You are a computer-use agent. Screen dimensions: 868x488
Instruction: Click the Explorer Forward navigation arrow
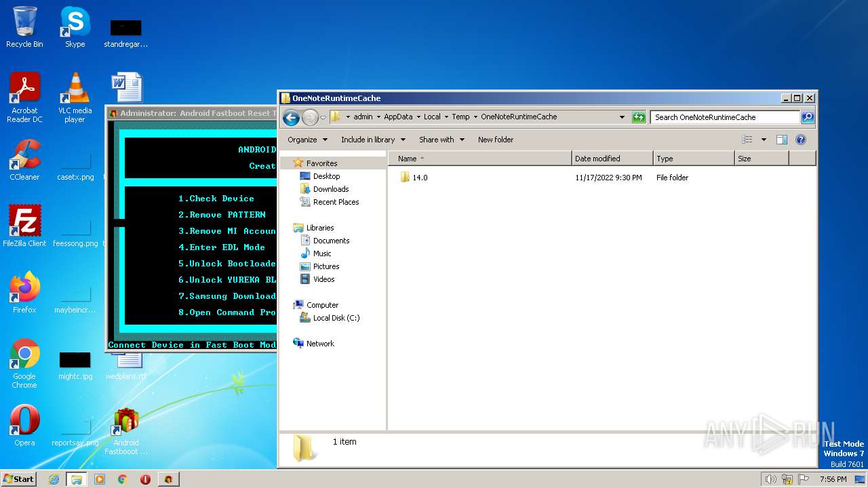click(x=310, y=117)
